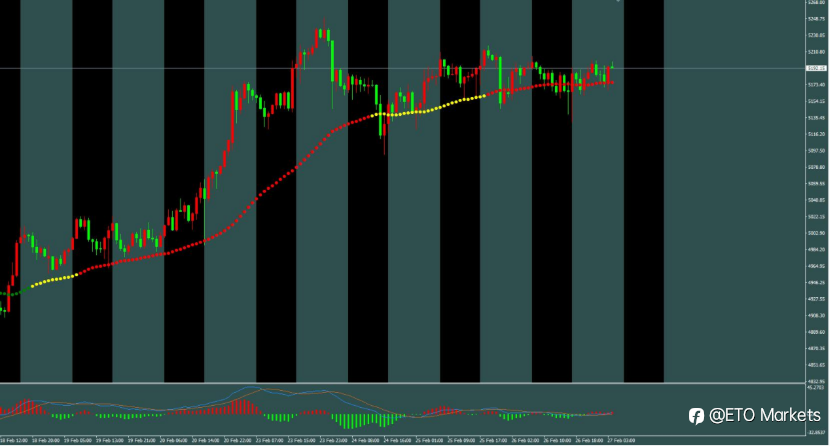Click the 4908.30 price axis label
This screenshot has width=831, height=447.
coord(817,315)
